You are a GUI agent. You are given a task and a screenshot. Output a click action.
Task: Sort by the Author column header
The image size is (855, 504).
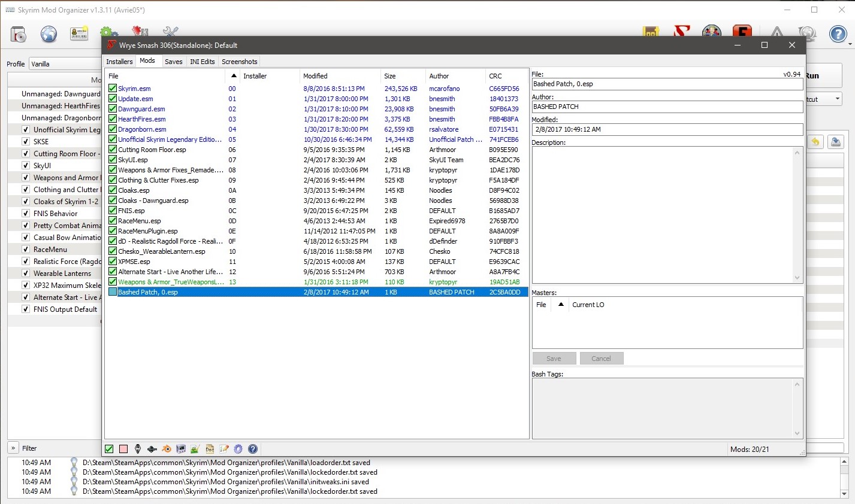coord(455,76)
